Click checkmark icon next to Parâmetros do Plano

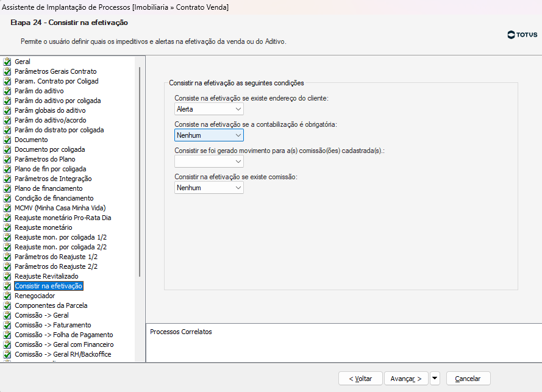pos(7,159)
